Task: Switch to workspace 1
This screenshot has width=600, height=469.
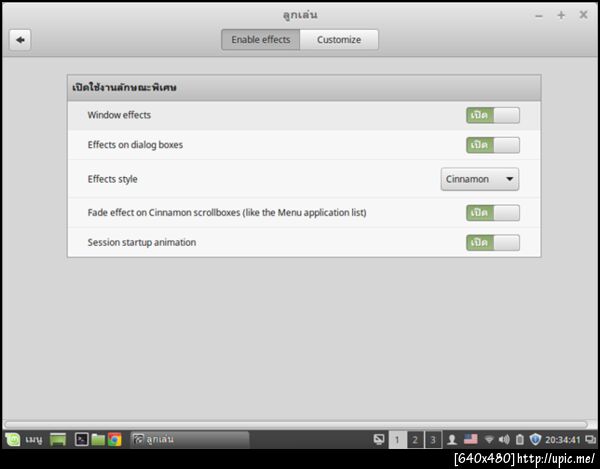Action: pyautogui.click(x=397, y=440)
